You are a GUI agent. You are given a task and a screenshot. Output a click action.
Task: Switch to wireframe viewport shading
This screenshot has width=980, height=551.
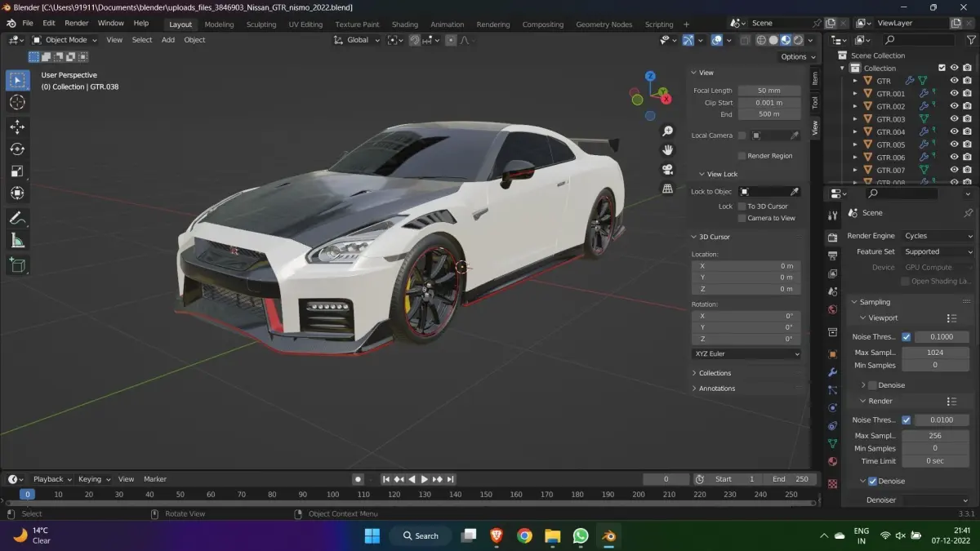[x=761, y=40]
